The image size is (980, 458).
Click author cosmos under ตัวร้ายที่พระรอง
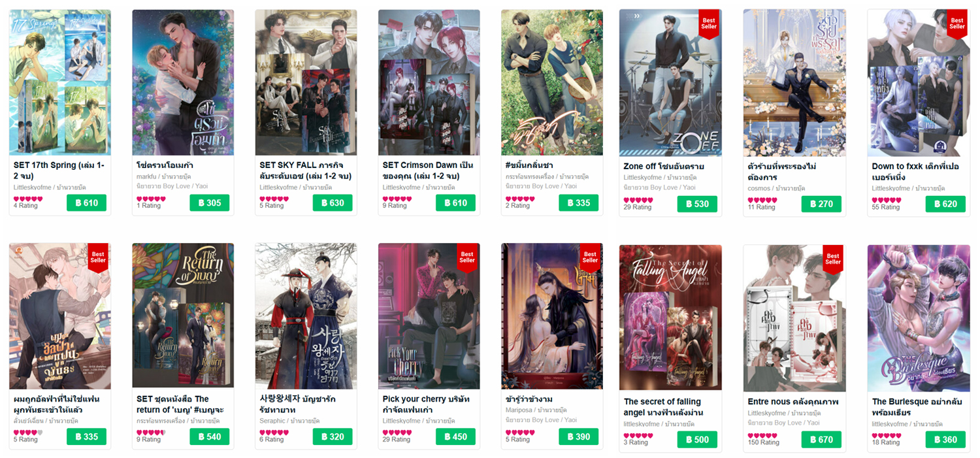[759, 188]
